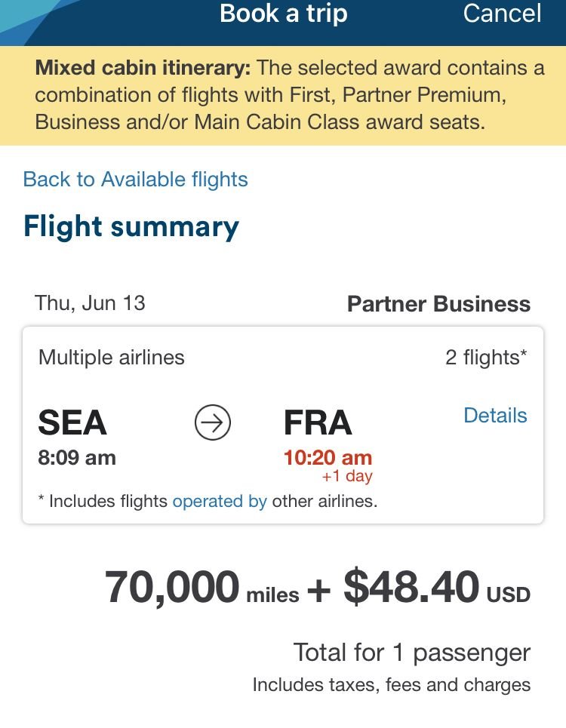Tap the 'Book a trip' header title

point(285,14)
